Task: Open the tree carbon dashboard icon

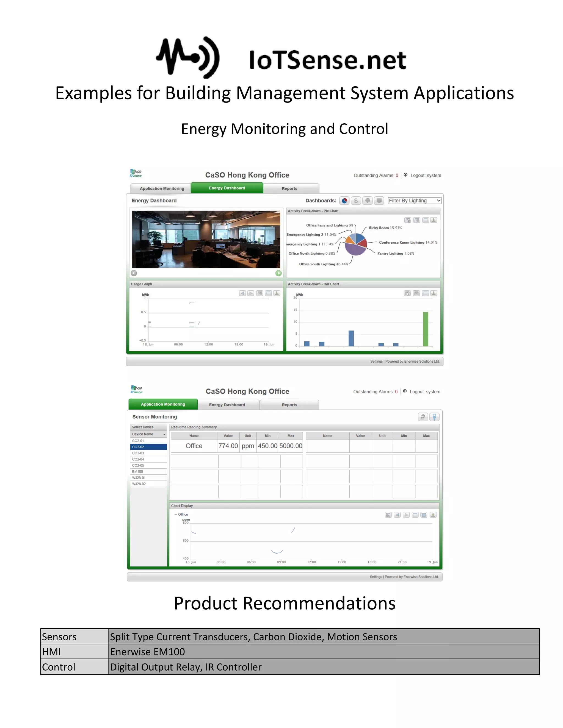Action: pos(368,201)
